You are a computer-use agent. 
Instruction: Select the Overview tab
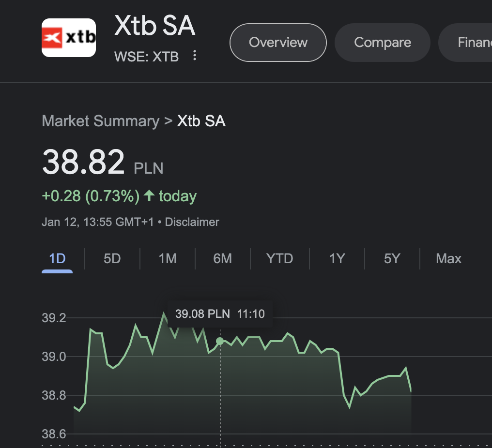(x=278, y=43)
